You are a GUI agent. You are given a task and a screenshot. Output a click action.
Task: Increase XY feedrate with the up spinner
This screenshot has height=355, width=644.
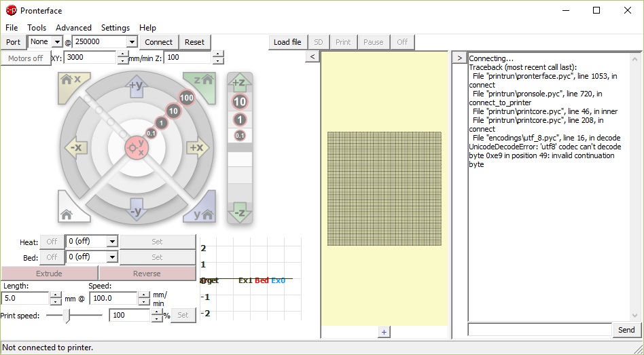[x=122, y=54]
